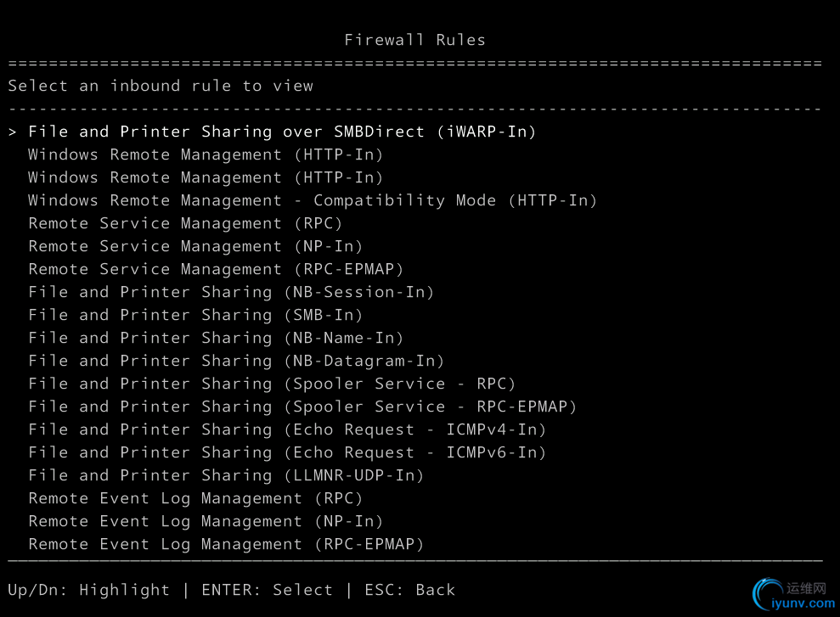840x617 pixels.
Task: Select File and Printer Sharing (NB-Session-In)
Action: tap(231, 292)
